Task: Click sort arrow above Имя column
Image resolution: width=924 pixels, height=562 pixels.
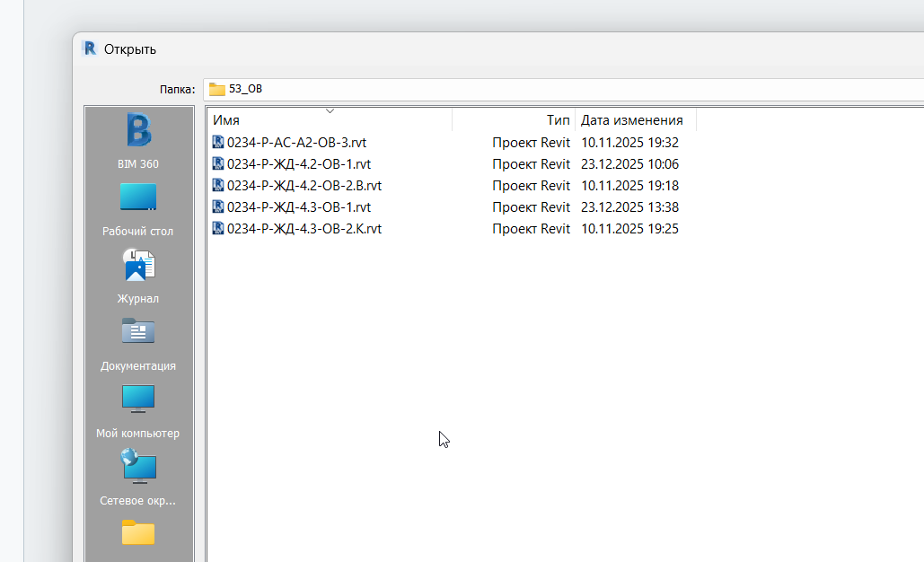Action: pos(330,110)
